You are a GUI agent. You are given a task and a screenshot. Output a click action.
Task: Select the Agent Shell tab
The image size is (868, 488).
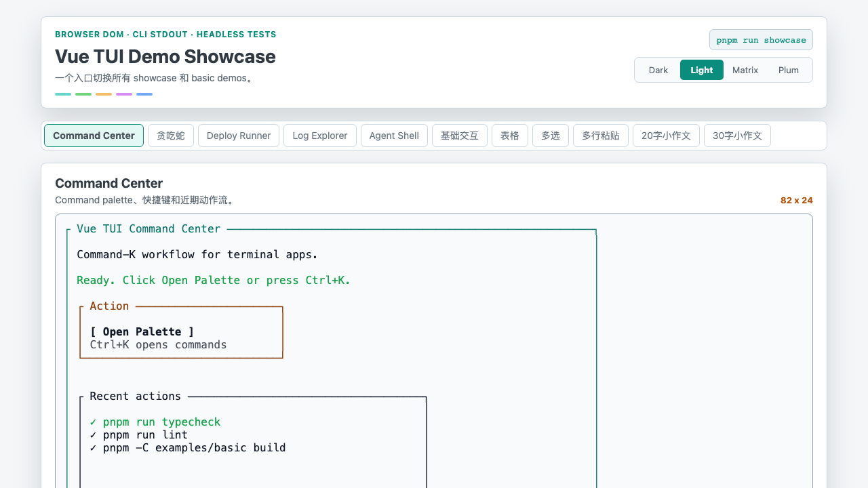394,136
